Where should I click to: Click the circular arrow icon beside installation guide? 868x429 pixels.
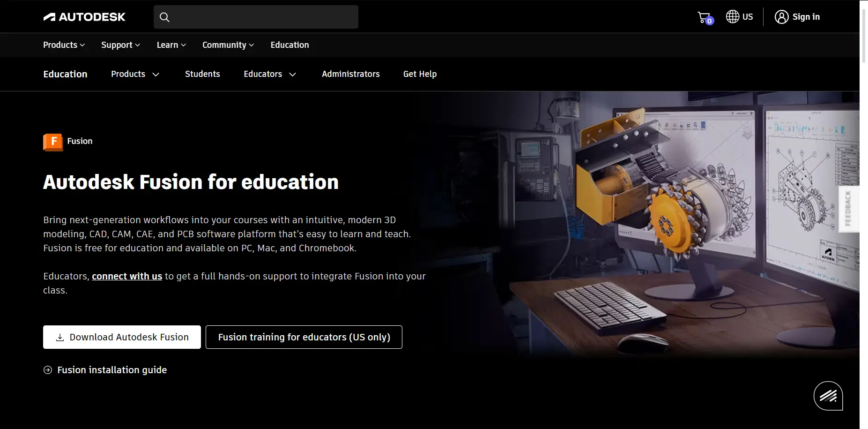click(47, 370)
